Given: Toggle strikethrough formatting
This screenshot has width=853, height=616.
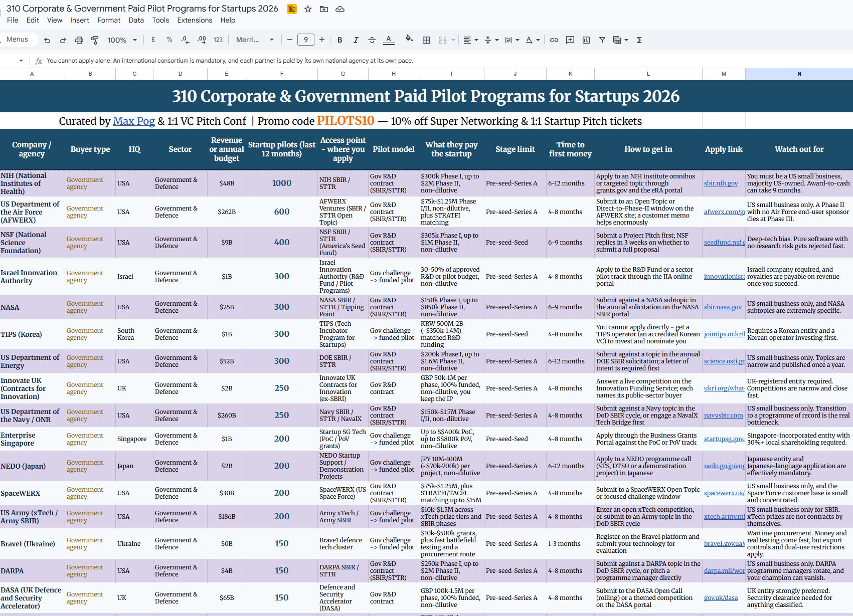Looking at the screenshot, I should pyautogui.click(x=372, y=40).
